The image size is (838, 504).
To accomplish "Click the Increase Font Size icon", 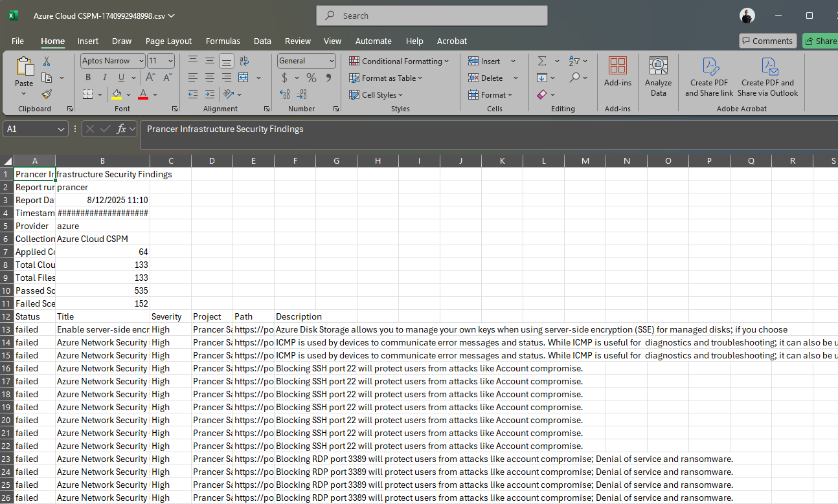I will 150,78.
